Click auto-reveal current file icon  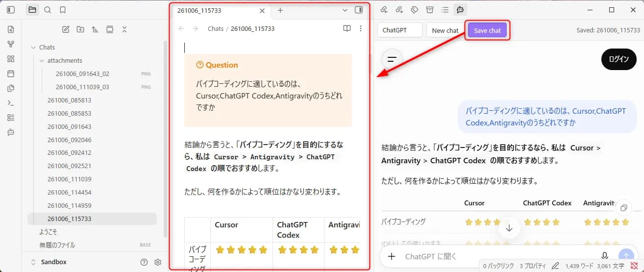(x=110, y=29)
